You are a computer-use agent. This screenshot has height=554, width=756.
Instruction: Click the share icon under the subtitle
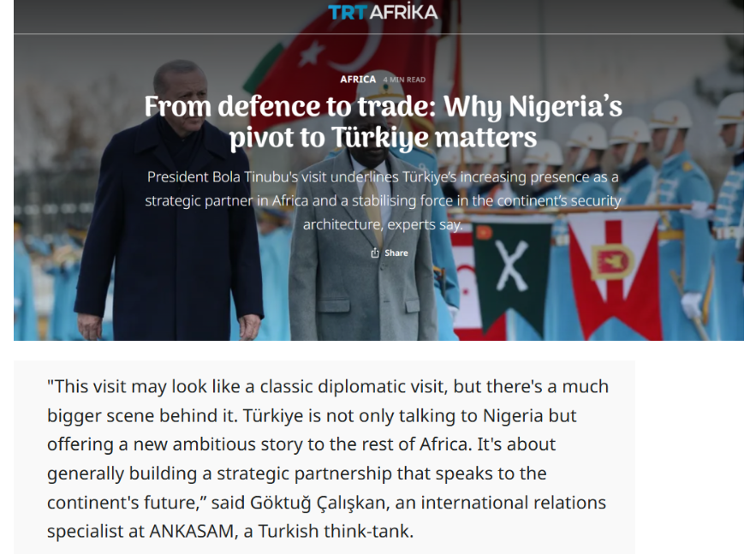click(375, 253)
